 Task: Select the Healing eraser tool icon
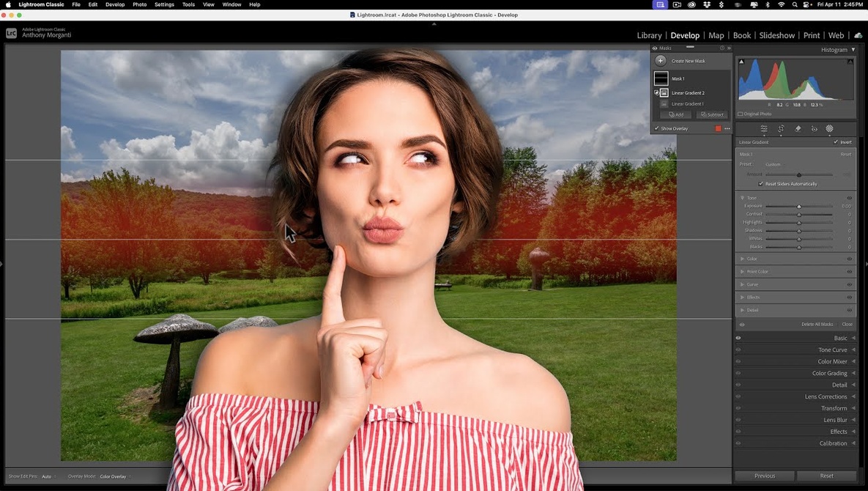coord(798,129)
